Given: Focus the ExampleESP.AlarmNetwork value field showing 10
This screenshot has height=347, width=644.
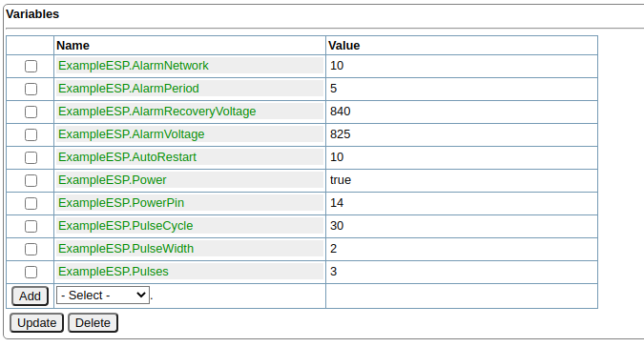Looking at the screenshot, I should pyautogui.click(x=462, y=66).
